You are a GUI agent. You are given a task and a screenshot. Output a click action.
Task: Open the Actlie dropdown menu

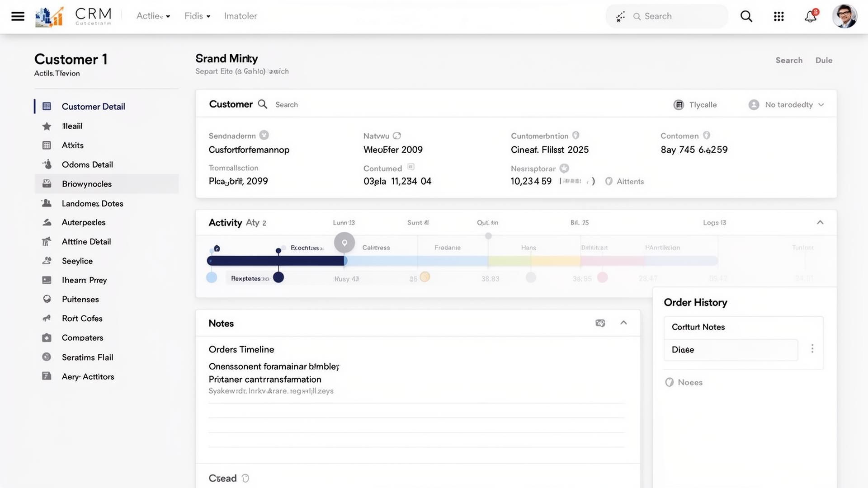click(x=153, y=16)
